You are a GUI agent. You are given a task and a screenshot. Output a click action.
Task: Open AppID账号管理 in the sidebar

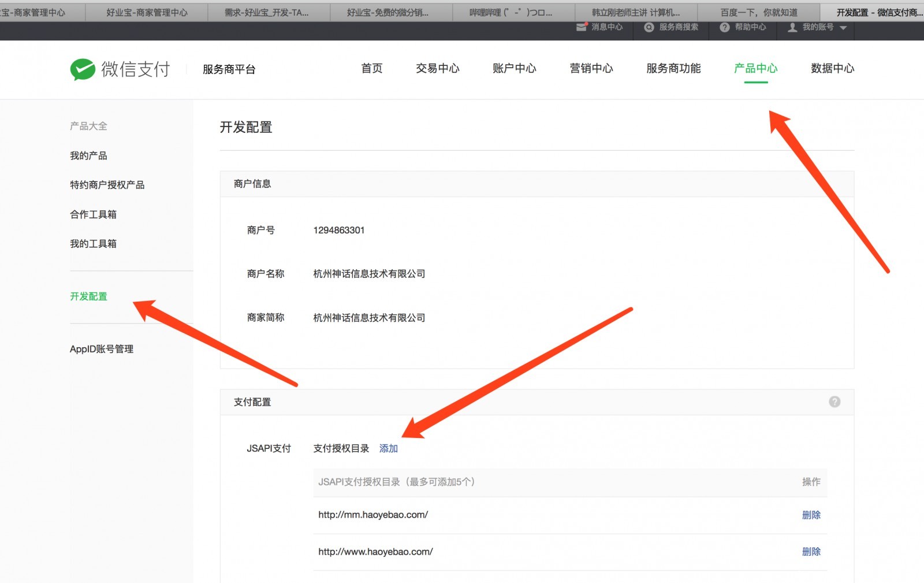point(102,349)
